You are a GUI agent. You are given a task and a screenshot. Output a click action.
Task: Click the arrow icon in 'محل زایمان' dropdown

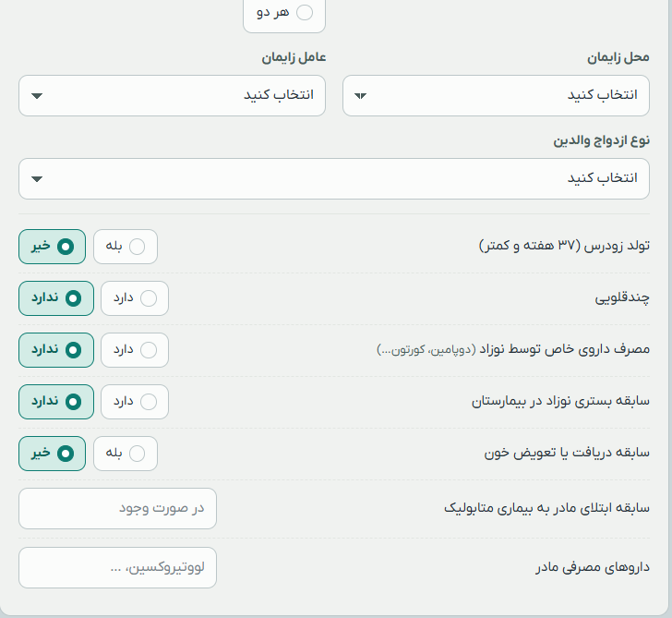[360, 96]
